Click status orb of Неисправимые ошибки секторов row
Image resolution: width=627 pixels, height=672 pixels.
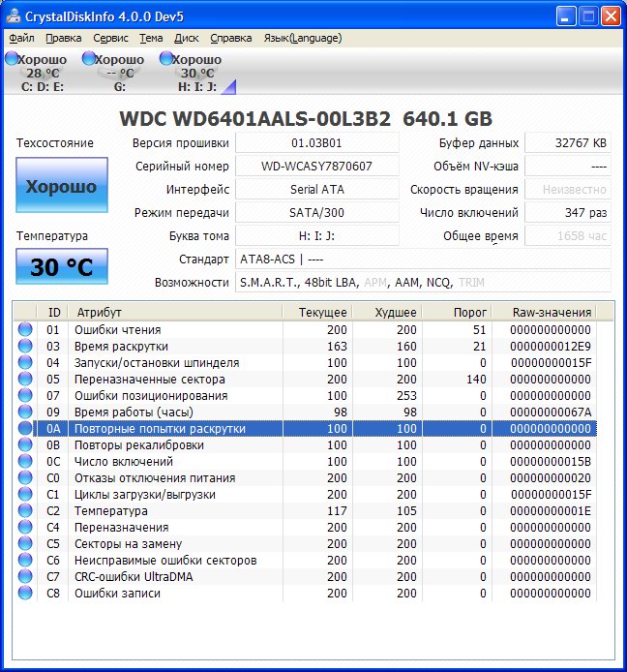point(25,560)
